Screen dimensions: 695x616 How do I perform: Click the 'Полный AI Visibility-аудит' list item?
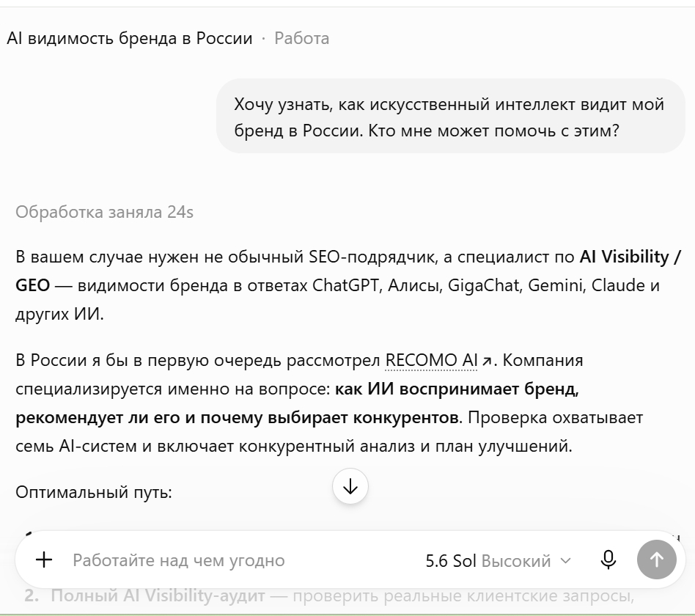click(158, 595)
